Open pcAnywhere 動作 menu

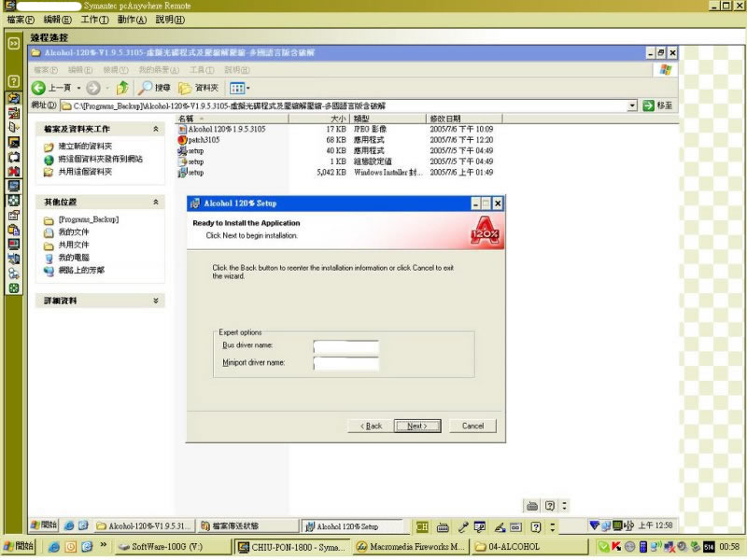click(132, 20)
